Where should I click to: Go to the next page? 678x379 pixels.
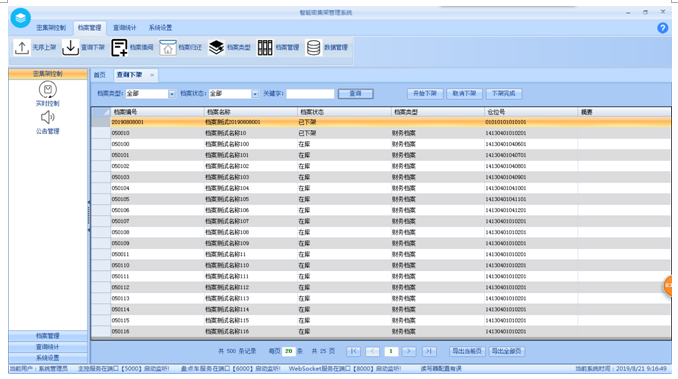409,351
